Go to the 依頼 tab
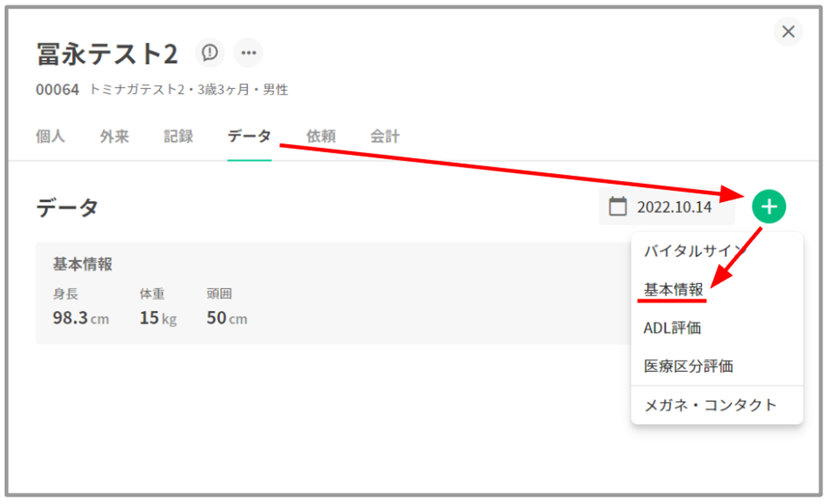 321,136
